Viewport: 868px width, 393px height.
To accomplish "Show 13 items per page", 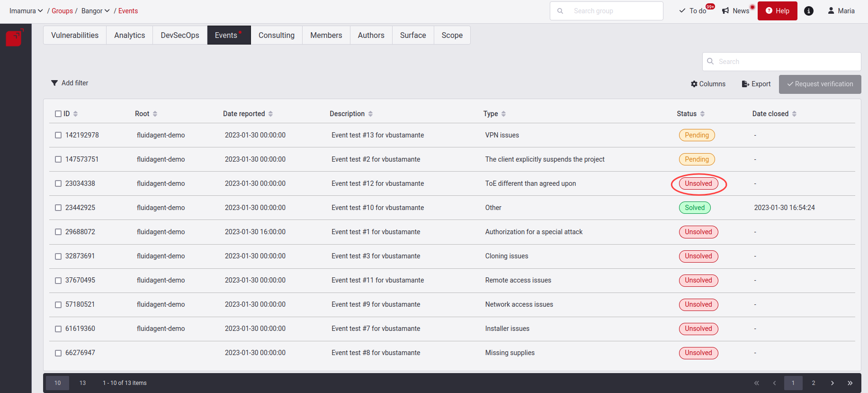I will click(83, 383).
